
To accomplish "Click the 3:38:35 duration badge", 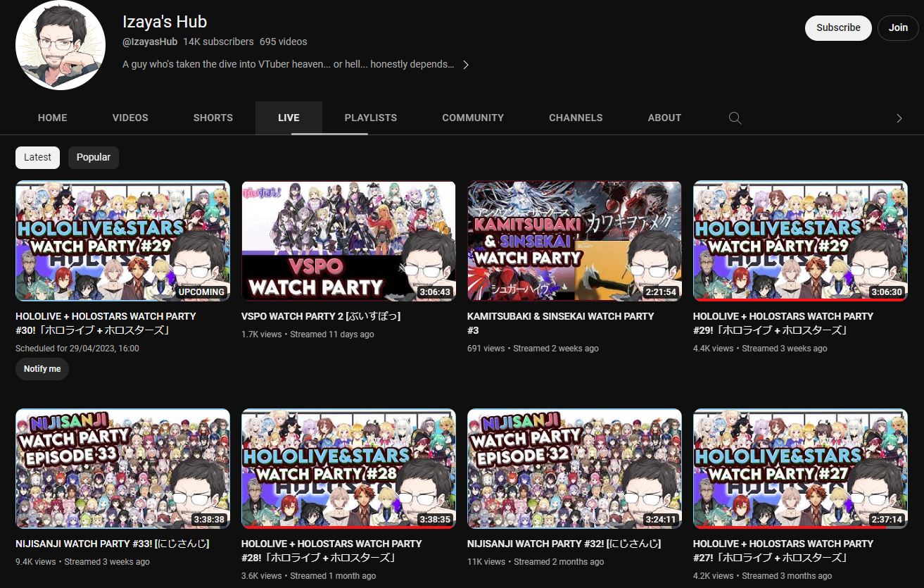I will pos(434,520).
